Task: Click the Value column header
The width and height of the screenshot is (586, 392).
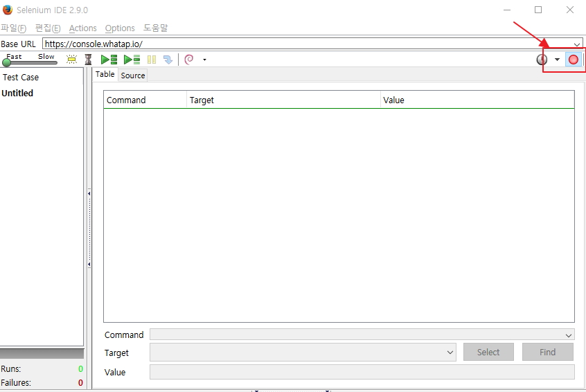Action: tap(477, 100)
